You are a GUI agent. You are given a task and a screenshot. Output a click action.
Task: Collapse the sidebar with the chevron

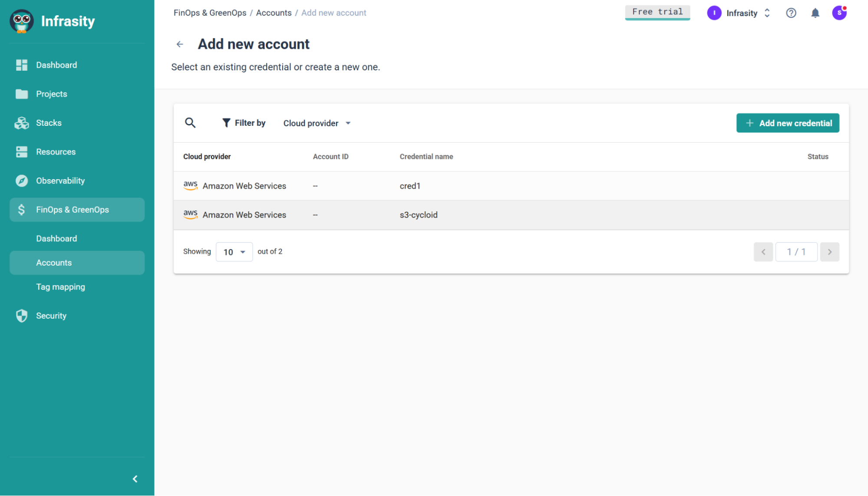point(135,479)
